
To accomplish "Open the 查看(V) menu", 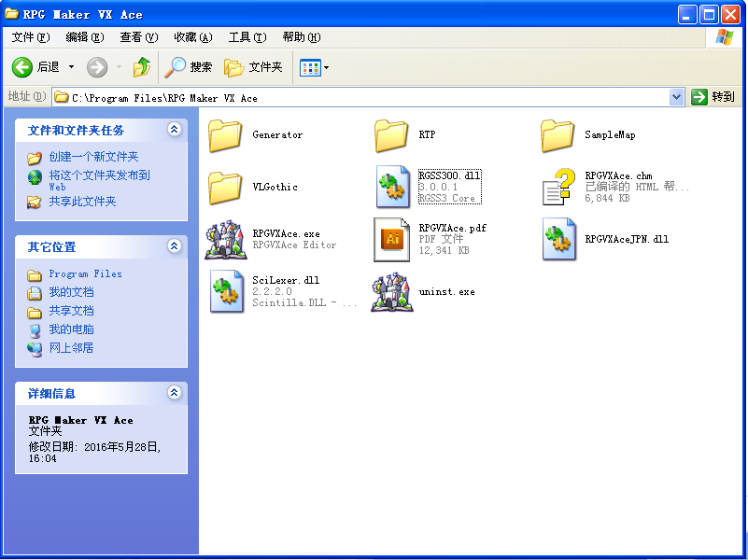I will point(139,37).
